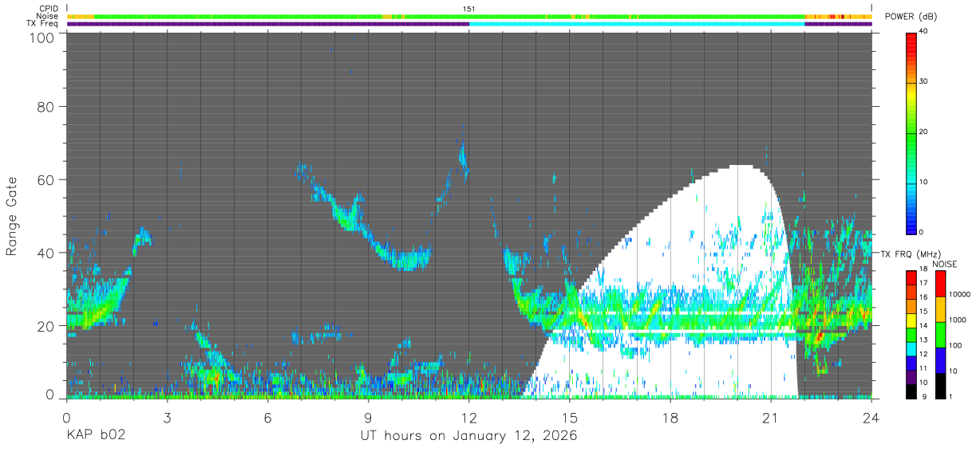Click the NOISE legend label "1000"
This screenshot has width=980, height=452.
pos(958,320)
